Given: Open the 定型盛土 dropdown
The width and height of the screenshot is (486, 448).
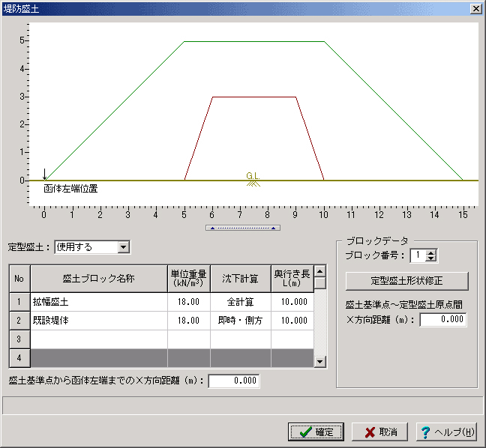Looking at the screenshot, I should click(123, 247).
